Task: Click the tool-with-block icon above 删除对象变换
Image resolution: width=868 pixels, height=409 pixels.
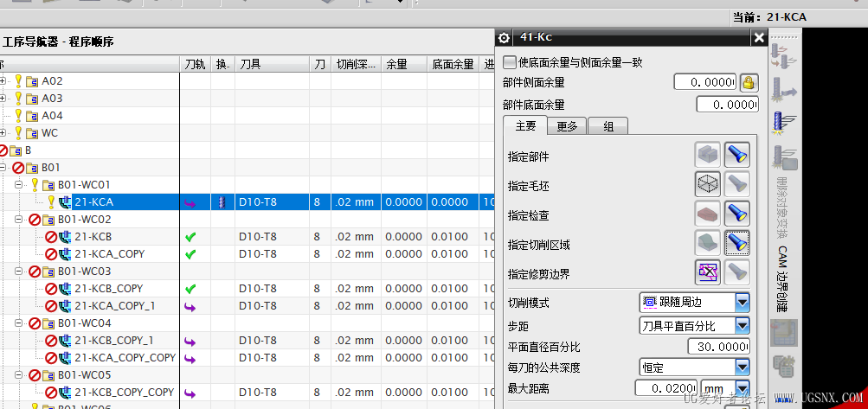Action: [784, 158]
